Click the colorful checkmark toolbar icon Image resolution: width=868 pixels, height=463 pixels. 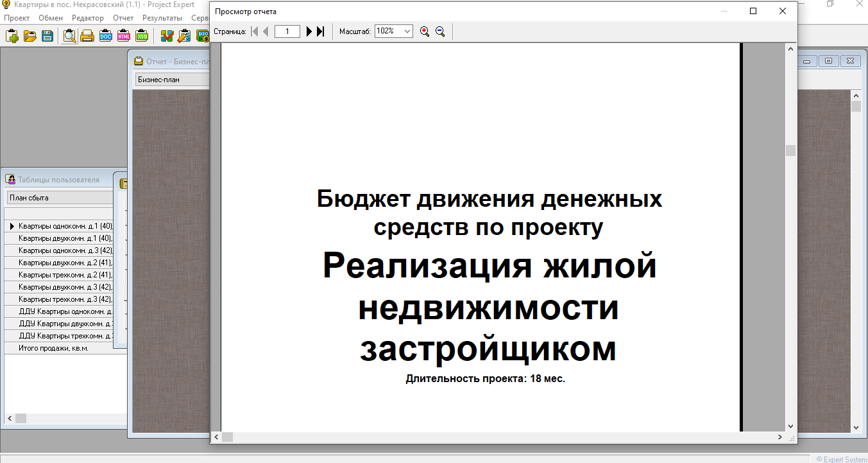pyautogui.click(x=167, y=36)
